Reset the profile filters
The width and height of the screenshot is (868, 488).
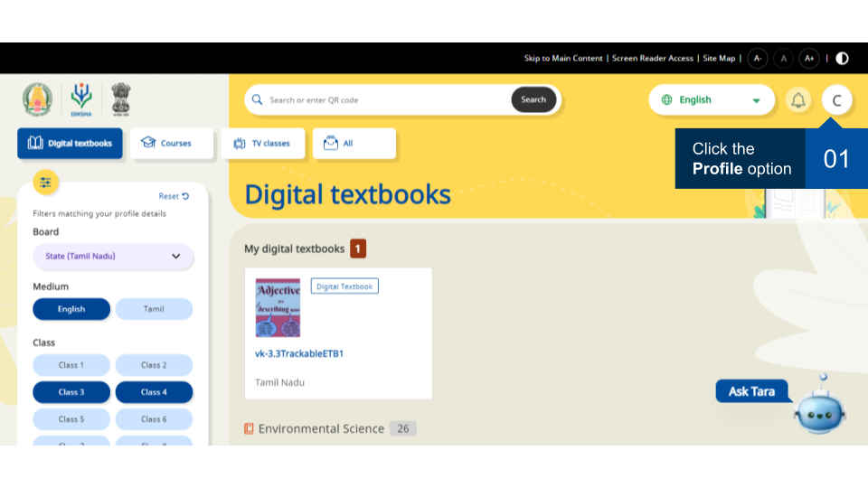tap(174, 196)
